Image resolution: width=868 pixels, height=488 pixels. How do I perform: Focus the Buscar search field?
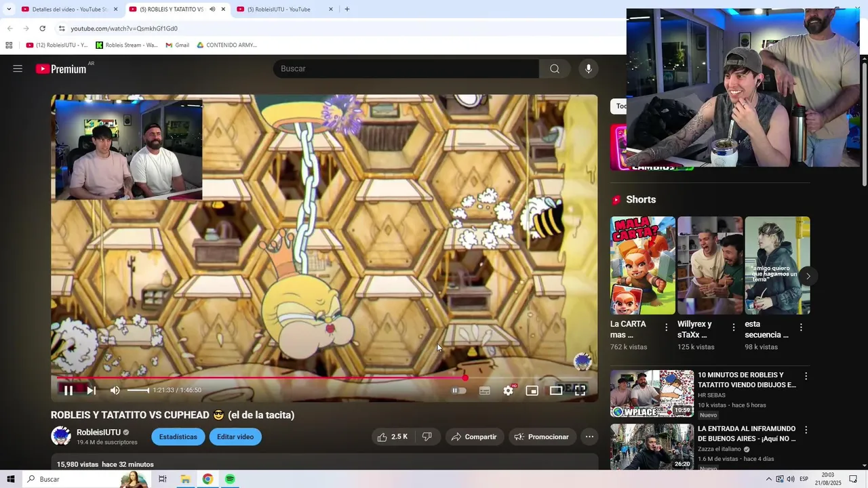406,68
